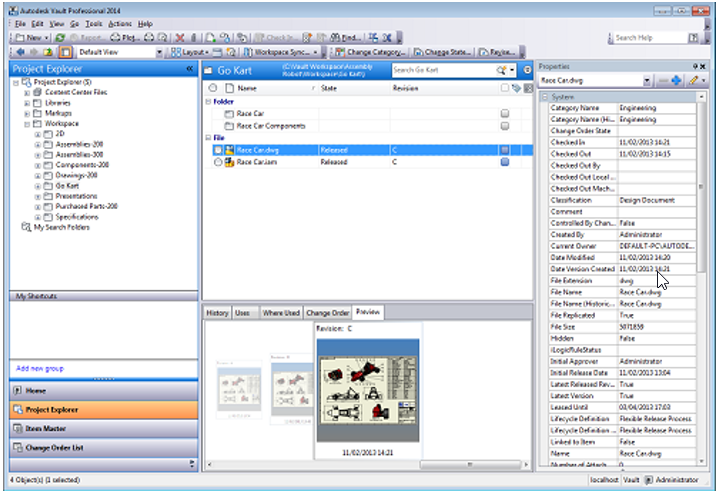
Task: Click the tag column header icon
Action: click(x=516, y=88)
